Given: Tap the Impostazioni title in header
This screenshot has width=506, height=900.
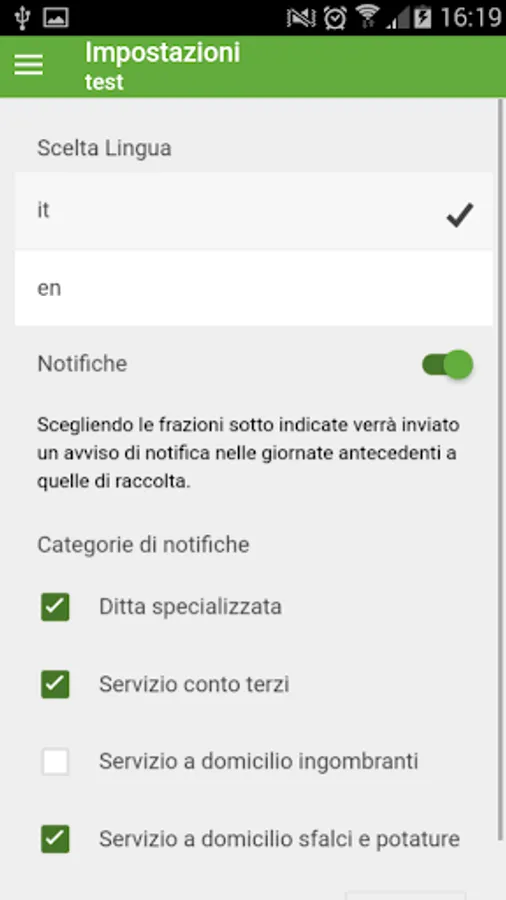Looking at the screenshot, I should click(x=162, y=53).
